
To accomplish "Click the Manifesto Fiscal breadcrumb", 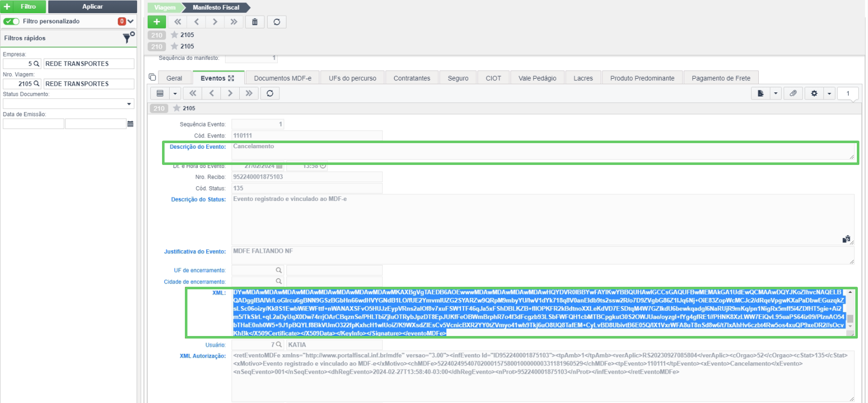I will [216, 8].
